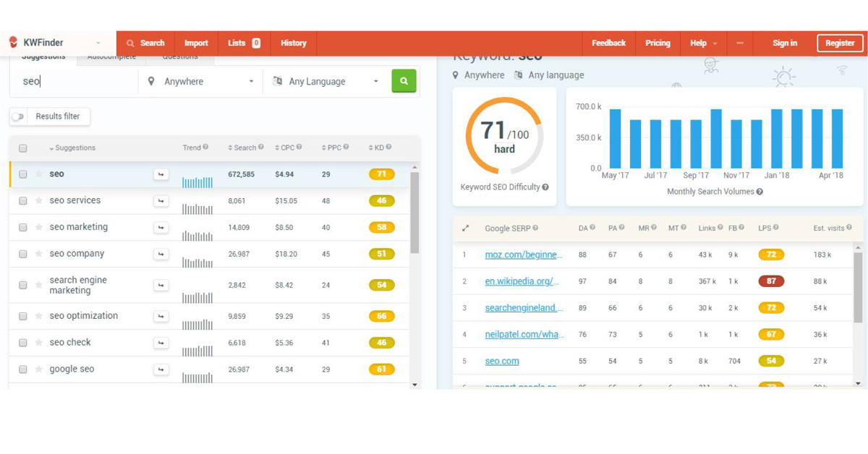
Task: Click the help icon beside DA column
Action: (592, 228)
